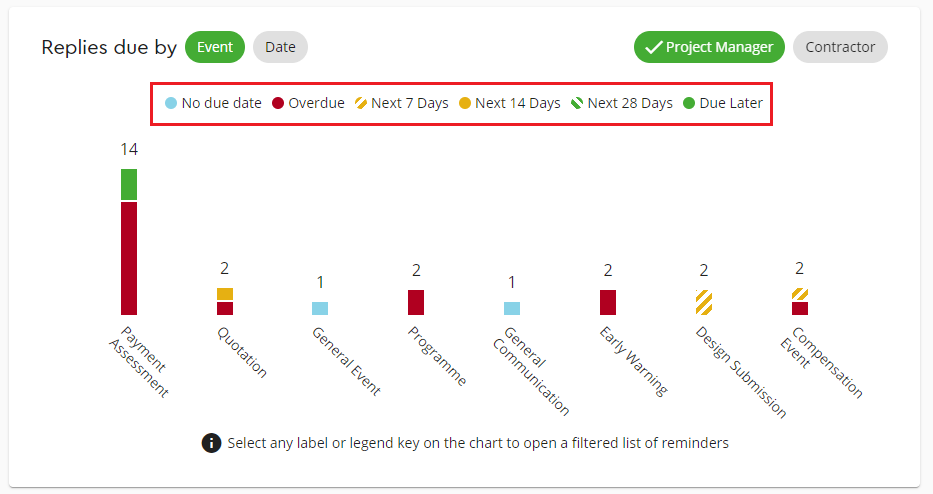This screenshot has width=933, height=494.
Task: Enable the Contractor filter
Action: point(840,47)
